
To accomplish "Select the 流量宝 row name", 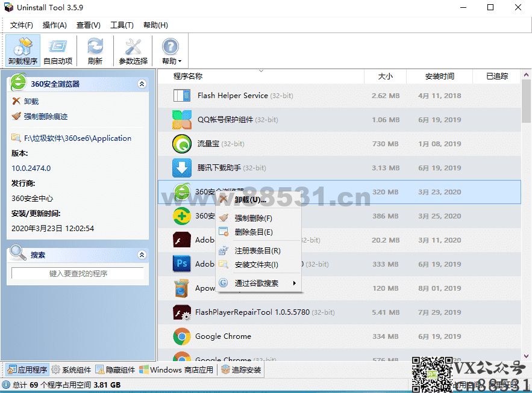I will 208,144.
